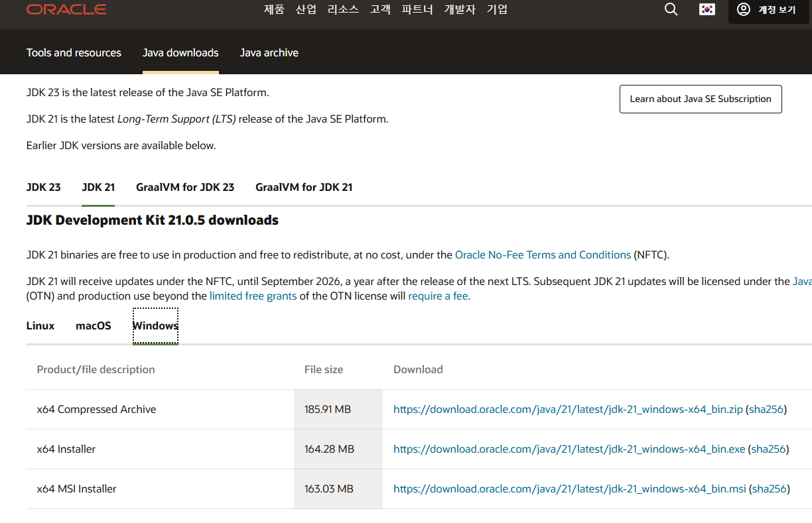The width and height of the screenshot is (812, 523).
Task: Click the x64 Installer row label
Action: pos(66,449)
